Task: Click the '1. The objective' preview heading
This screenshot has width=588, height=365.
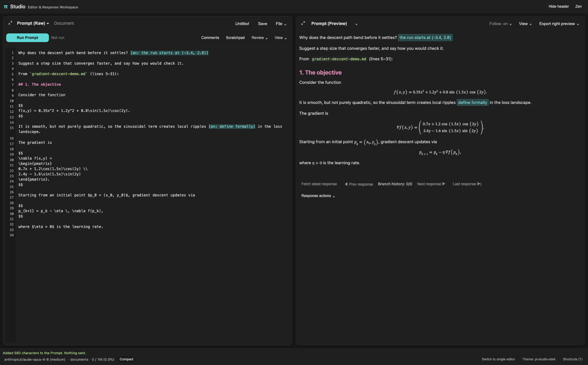Action: click(x=320, y=72)
